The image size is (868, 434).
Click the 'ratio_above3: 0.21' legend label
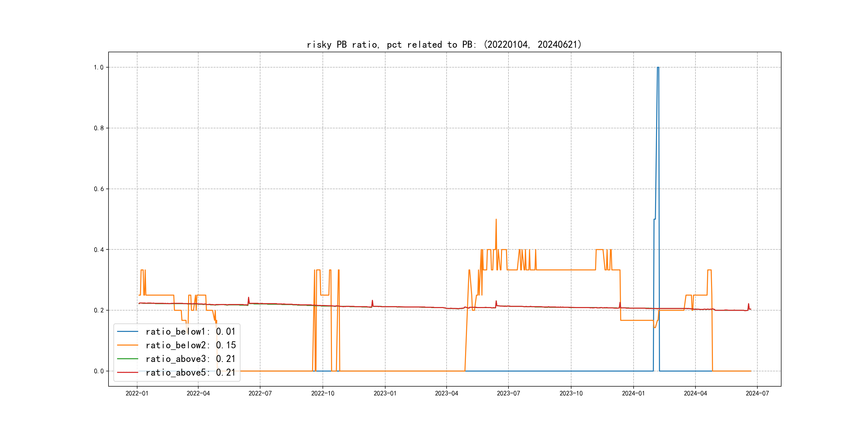tap(190, 359)
